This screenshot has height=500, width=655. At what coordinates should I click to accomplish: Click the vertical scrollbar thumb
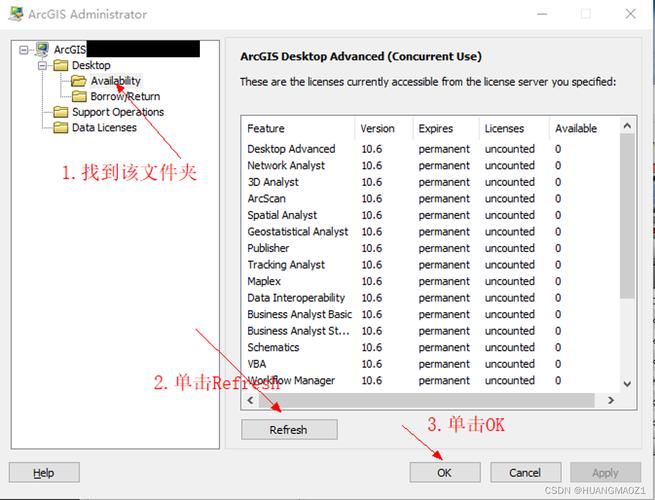pos(627,216)
